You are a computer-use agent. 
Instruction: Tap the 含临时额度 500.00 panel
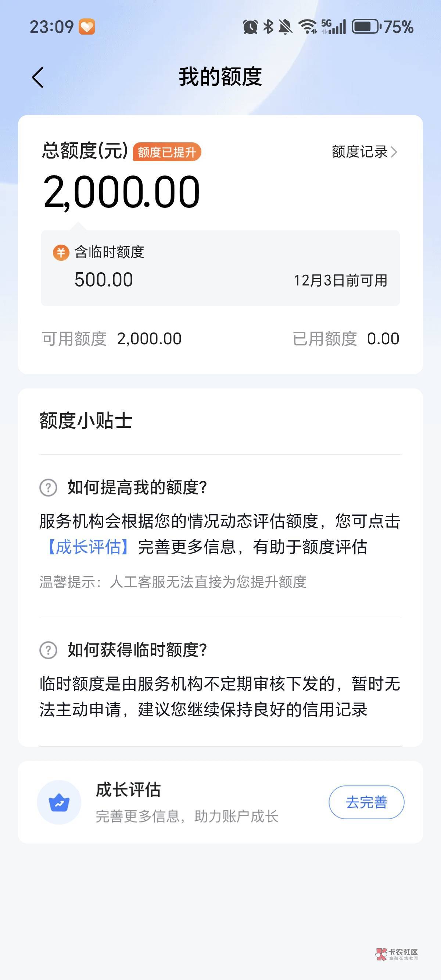tap(220, 268)
